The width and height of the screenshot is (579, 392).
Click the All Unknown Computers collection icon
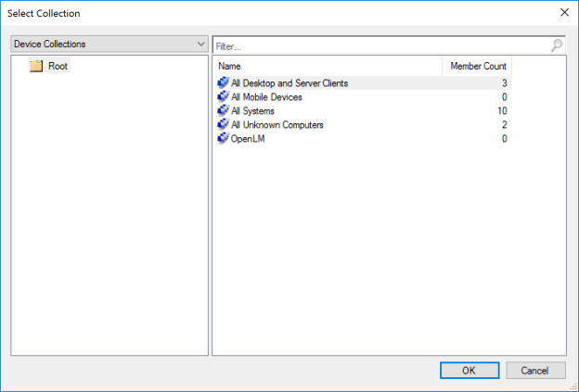coord(223,125)
